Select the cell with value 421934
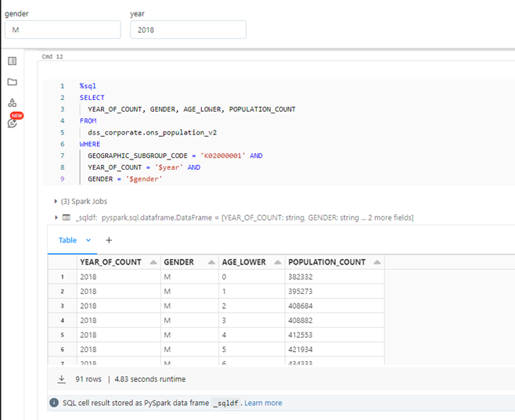 click(335, 350)
